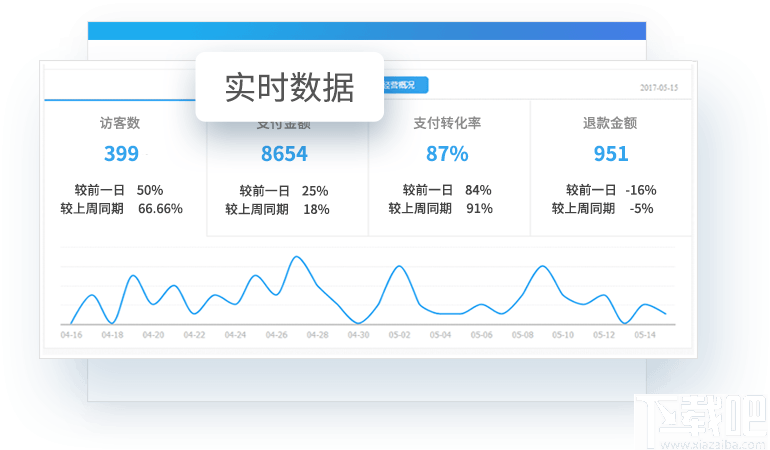Screen dimensions: 770x450
Task: Click 较上周同期 label in 访客数 card
Action: [92, 209]
